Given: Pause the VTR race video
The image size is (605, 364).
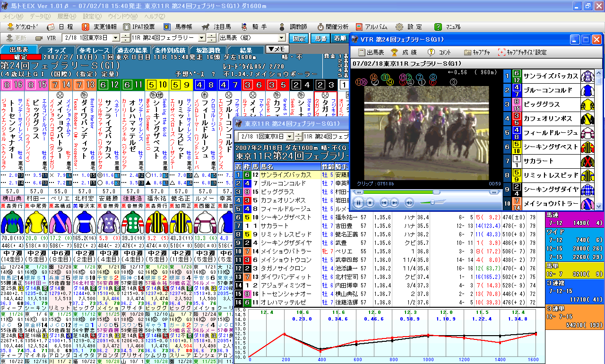Looking at the screenshot, I should click(x=358, y=203).
